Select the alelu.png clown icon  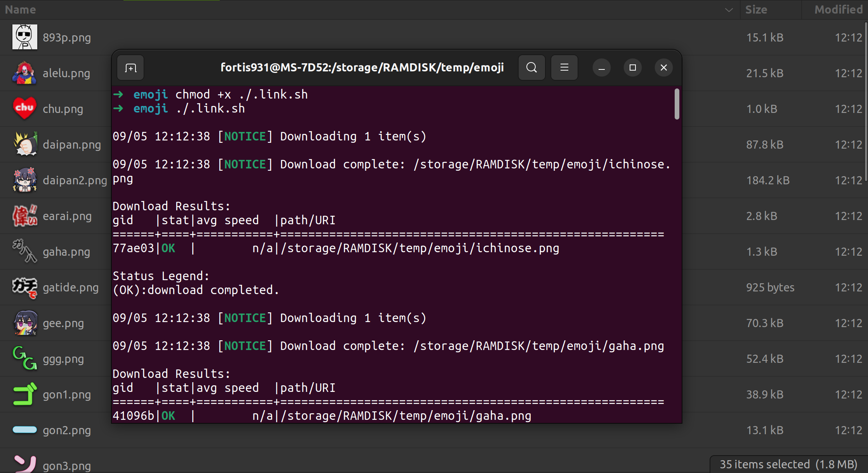point(24,73)
